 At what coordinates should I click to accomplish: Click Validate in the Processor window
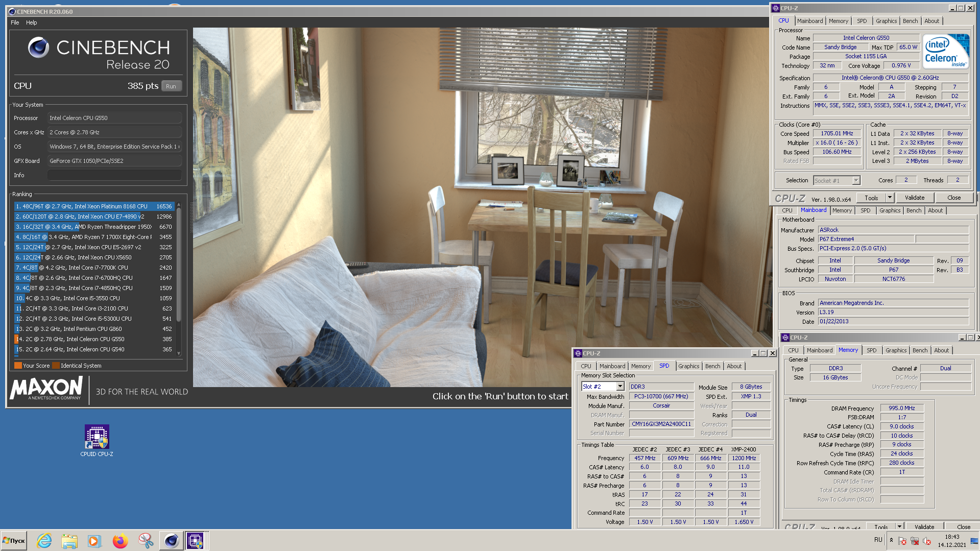coord(914,198)
